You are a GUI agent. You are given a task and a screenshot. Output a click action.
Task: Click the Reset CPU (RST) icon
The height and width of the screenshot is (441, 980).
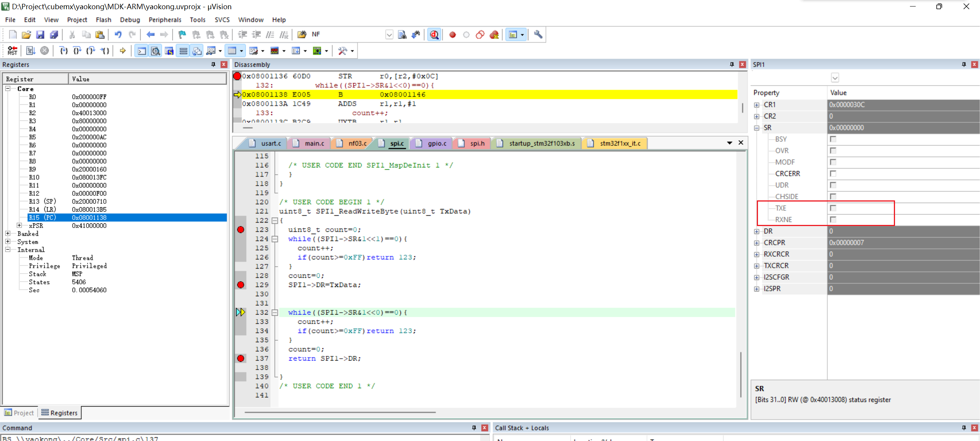point(12,51)
